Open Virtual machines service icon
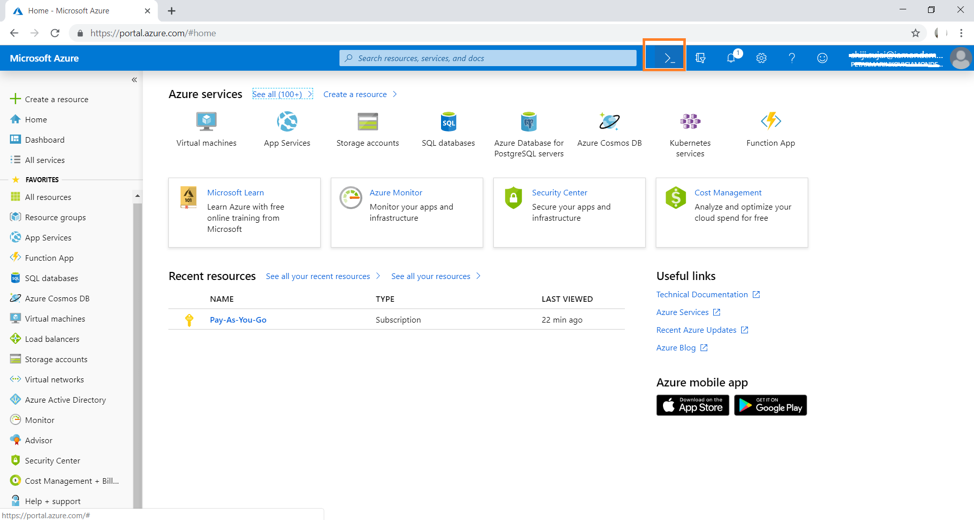974x520 pixels. (x=206, y=122)
